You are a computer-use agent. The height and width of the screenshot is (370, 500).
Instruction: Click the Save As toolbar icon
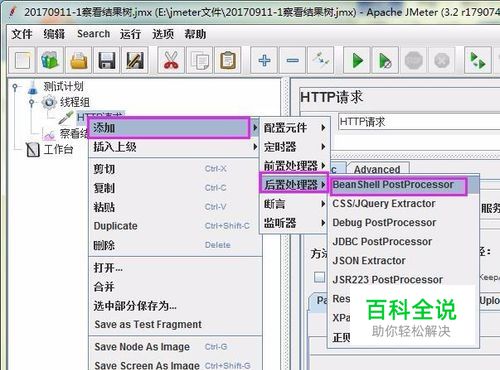click(x=135, y=61)
